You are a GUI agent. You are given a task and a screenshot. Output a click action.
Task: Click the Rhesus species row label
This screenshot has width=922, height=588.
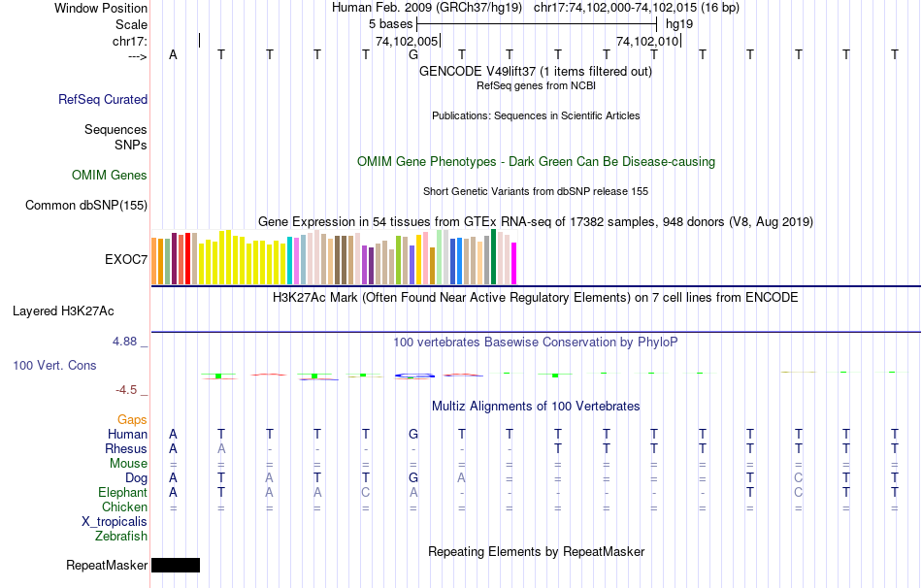pos(126,448)
